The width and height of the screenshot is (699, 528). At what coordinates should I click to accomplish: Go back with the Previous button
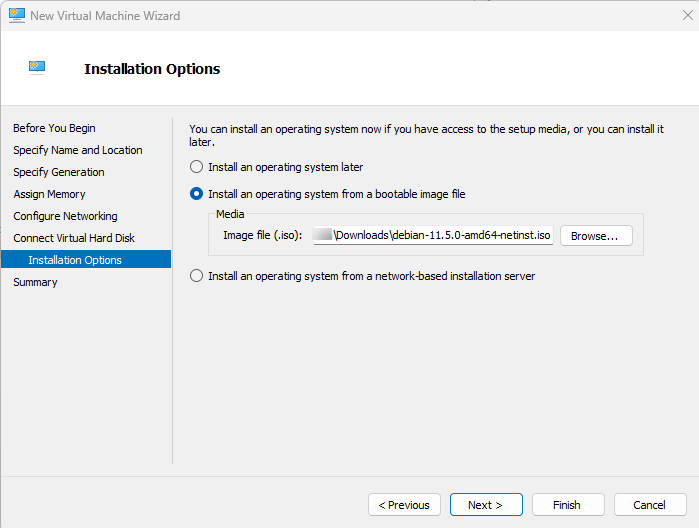tap(404, 505)
